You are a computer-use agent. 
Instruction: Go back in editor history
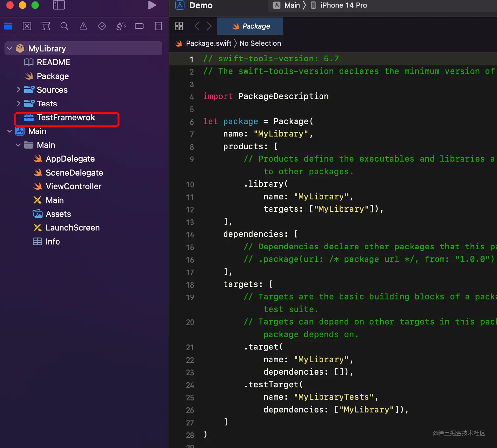[197, 26]
